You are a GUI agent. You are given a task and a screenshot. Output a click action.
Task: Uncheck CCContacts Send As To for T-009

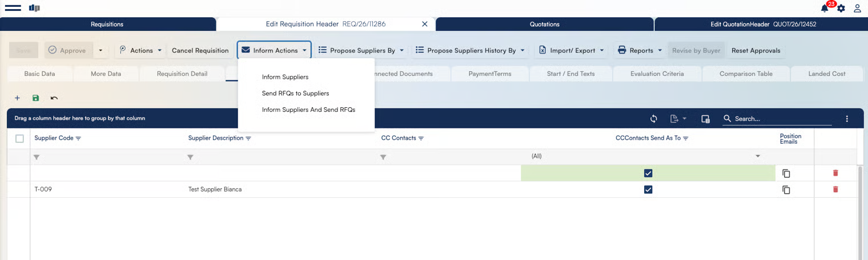click(x=648, y=189)
